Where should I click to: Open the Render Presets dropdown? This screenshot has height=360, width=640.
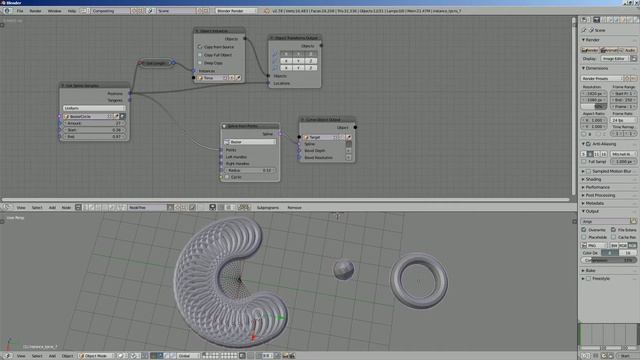click(x=602, y=78)
